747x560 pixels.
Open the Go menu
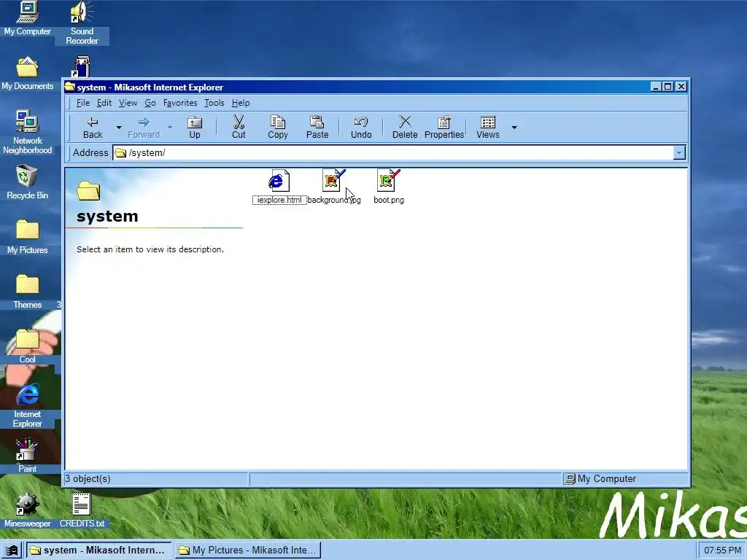150,103
